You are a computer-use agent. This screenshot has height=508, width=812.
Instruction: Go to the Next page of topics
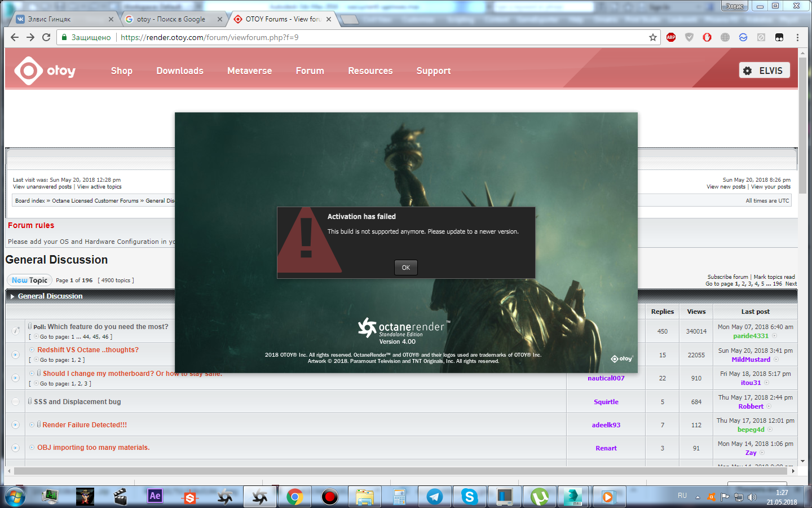click(791, 284)
